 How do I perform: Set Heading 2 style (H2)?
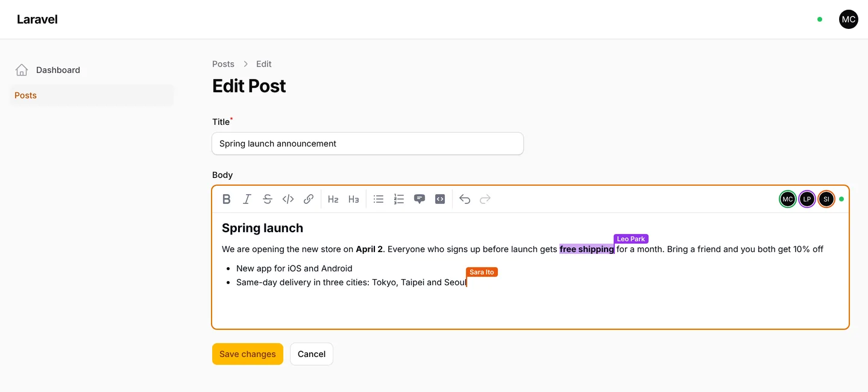(333, 199)
